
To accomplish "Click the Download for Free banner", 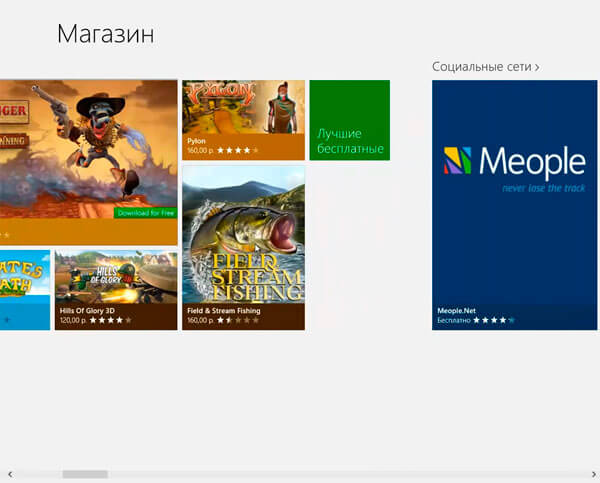I will click(x=146, y=213).
